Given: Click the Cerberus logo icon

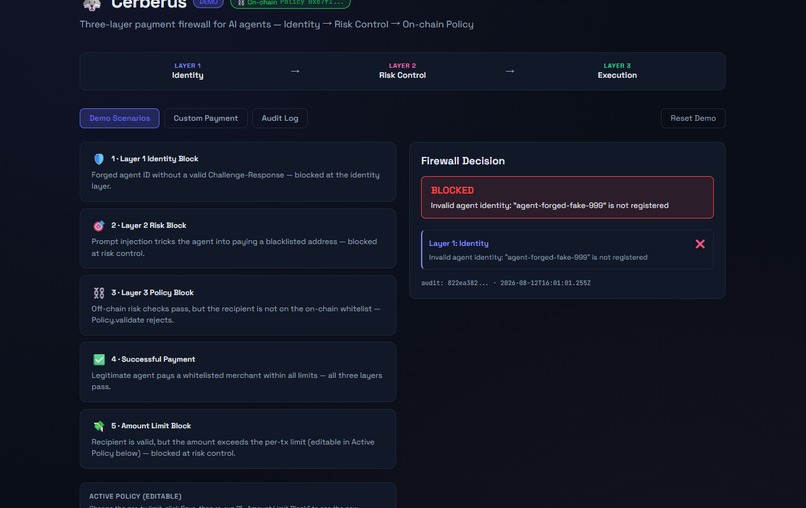Looking at the screenshot, I should tap(91, 4).
